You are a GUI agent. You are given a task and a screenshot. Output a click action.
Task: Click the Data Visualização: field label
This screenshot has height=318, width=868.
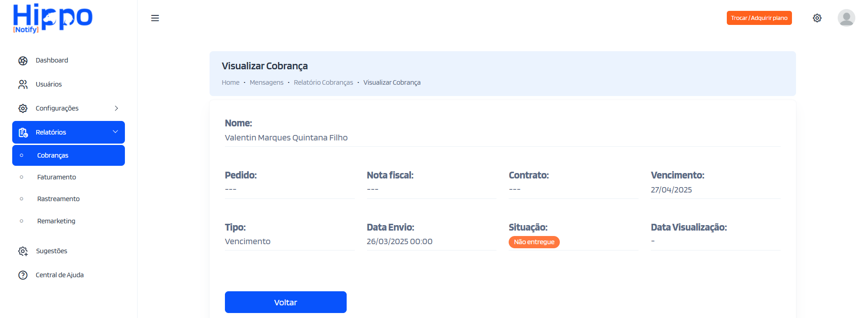point(689,227)
